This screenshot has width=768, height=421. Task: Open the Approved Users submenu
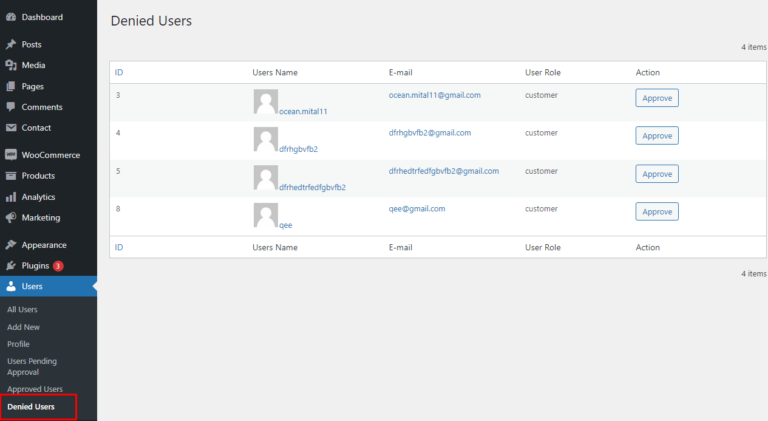pyautogui.click(x=35, y=389)
